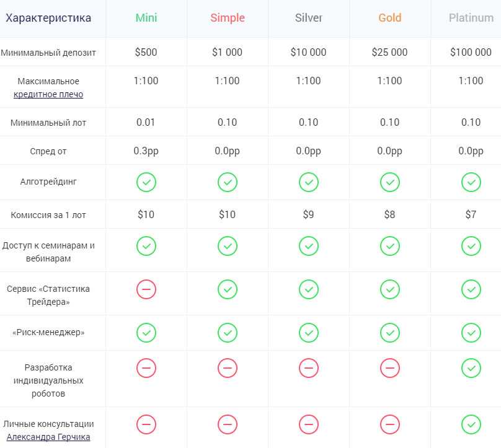The width and height of the screenshot is (501, 448).
Task: Open the Александра Герчика link
Action: click(x=48, y=437)
